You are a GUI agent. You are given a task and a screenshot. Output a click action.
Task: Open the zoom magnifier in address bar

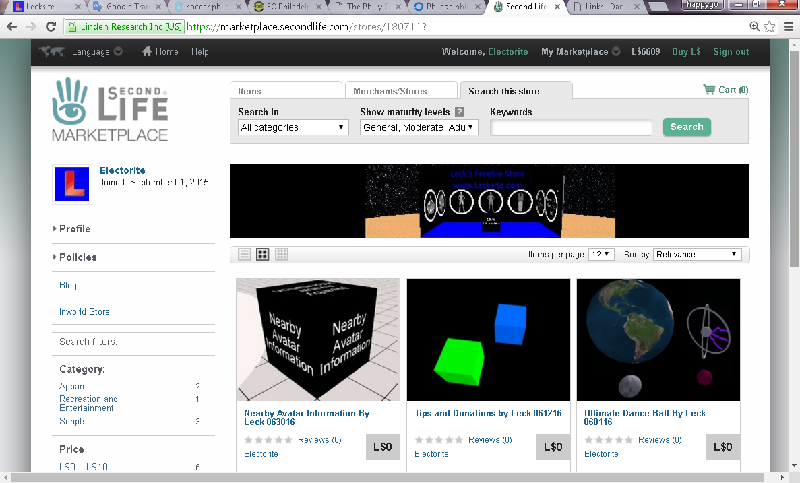pos(754,27)
